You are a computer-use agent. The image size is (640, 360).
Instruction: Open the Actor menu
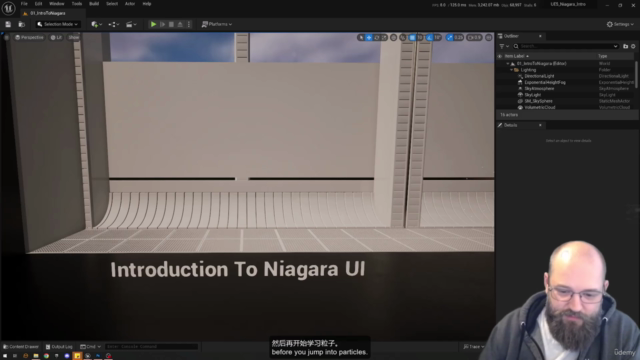point(130,4)
